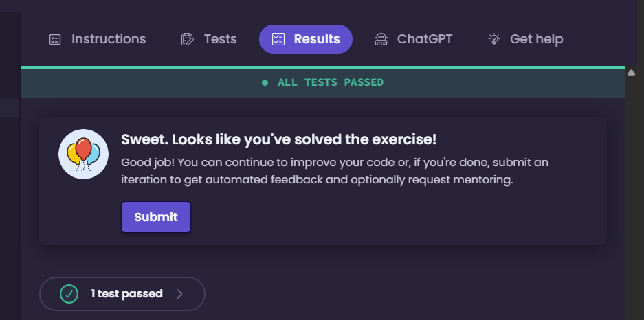Expand the chevron next to 1 test passed
This screenshot has height=320, width=644.
click(x=179, y=294)
